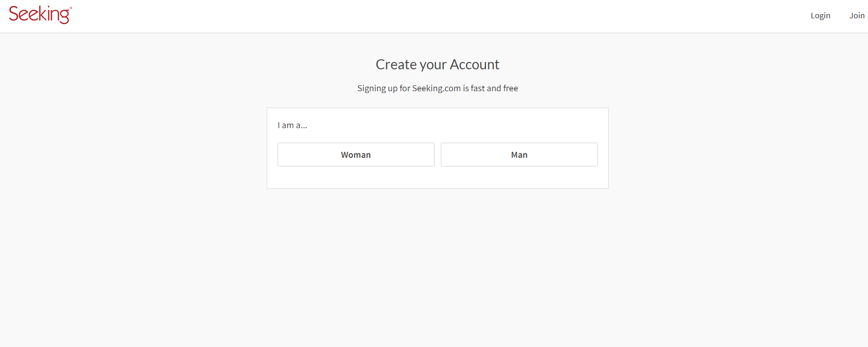Open the Login page
The height and width of the screenshot is (347, 868).
pos(820,16)
